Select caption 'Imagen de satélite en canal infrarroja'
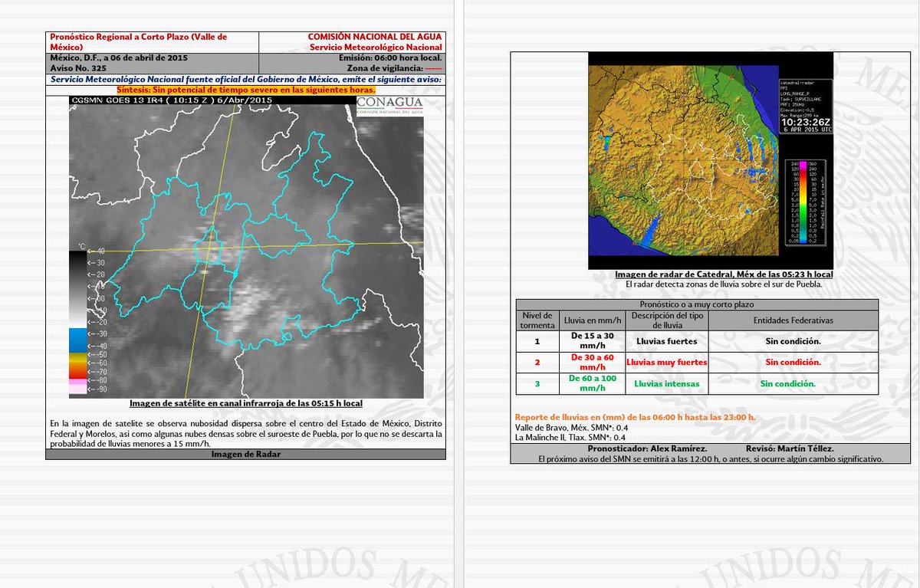920x588 pixels. coord(245,403)
